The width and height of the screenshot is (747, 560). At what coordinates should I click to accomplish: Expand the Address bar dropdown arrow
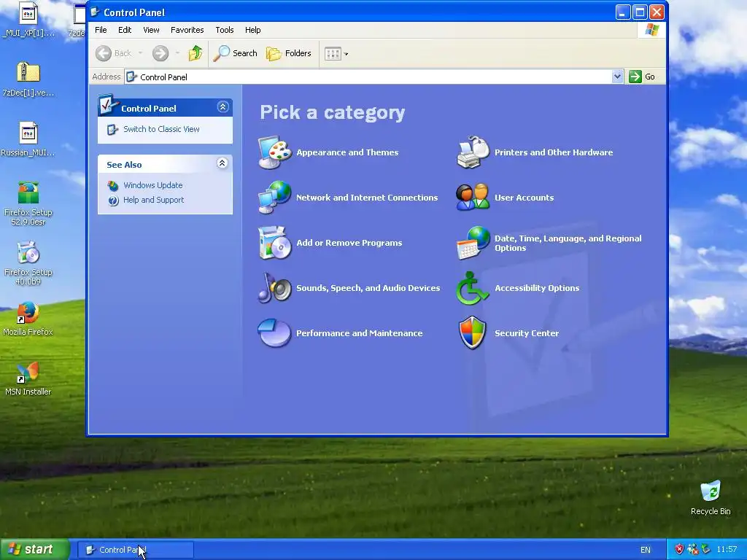[x=617, y=77]
